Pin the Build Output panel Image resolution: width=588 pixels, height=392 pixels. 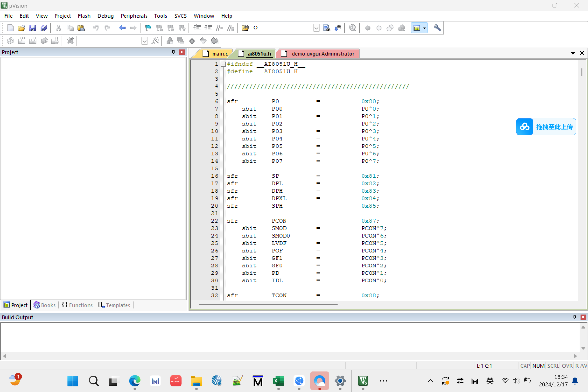point(574,317)
